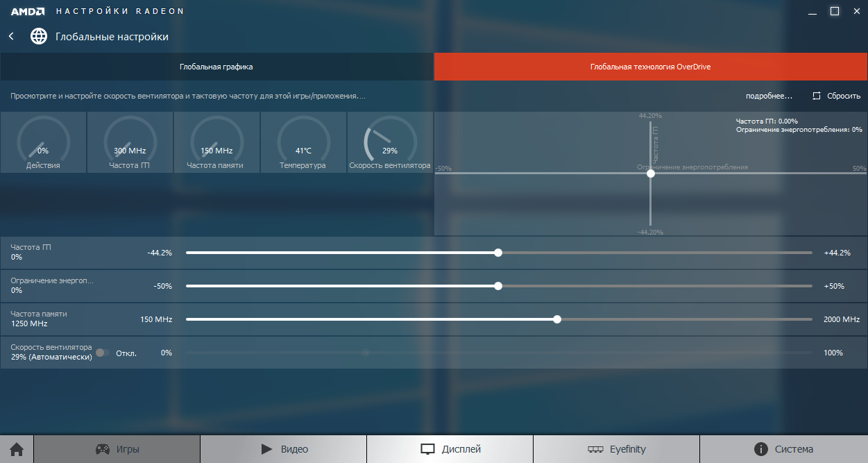Click the Глобальные настройки heading text
Screen dimensions: 868x463
point(112,36)
